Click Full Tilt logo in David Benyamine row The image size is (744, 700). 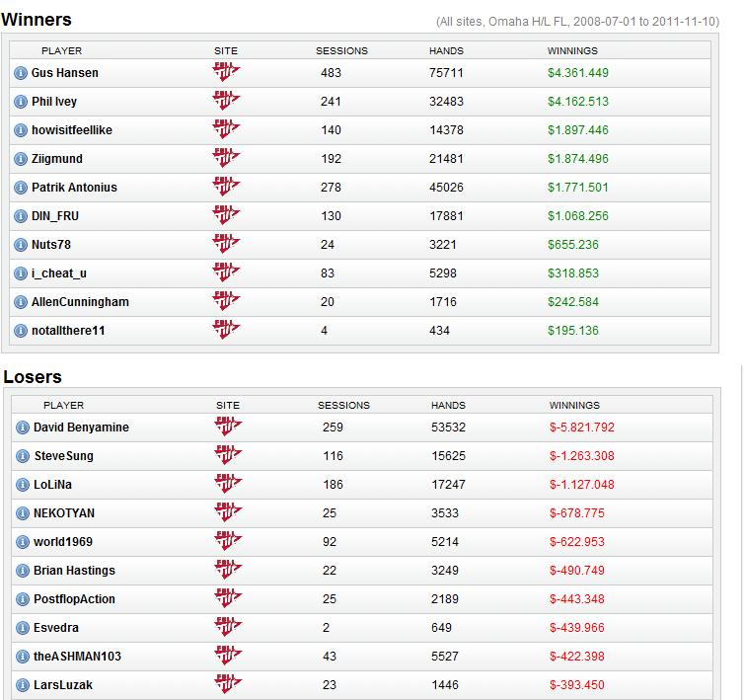point(228,426)
